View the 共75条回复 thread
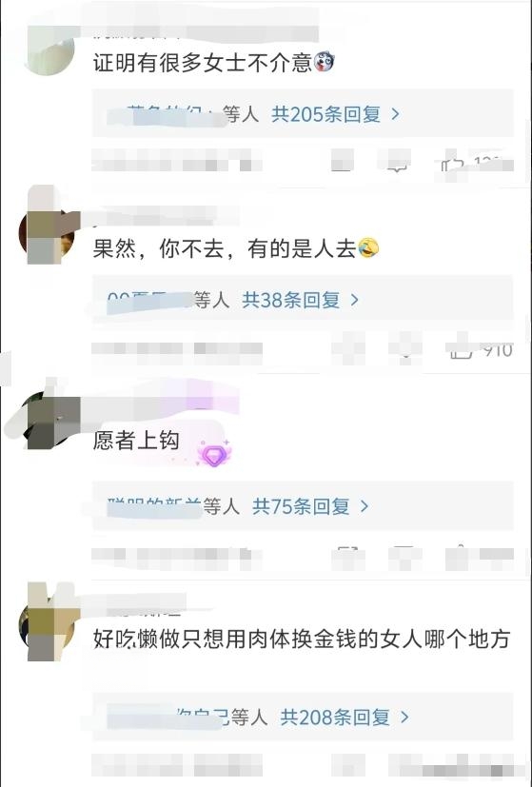This screenshot has height=787, width=532. coord(301,506)
